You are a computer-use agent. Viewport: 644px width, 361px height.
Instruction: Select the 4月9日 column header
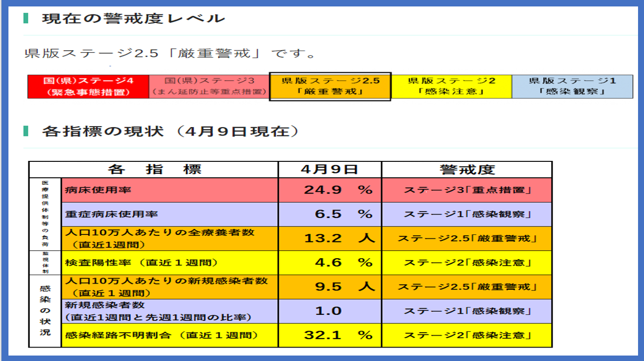(329, 169)
